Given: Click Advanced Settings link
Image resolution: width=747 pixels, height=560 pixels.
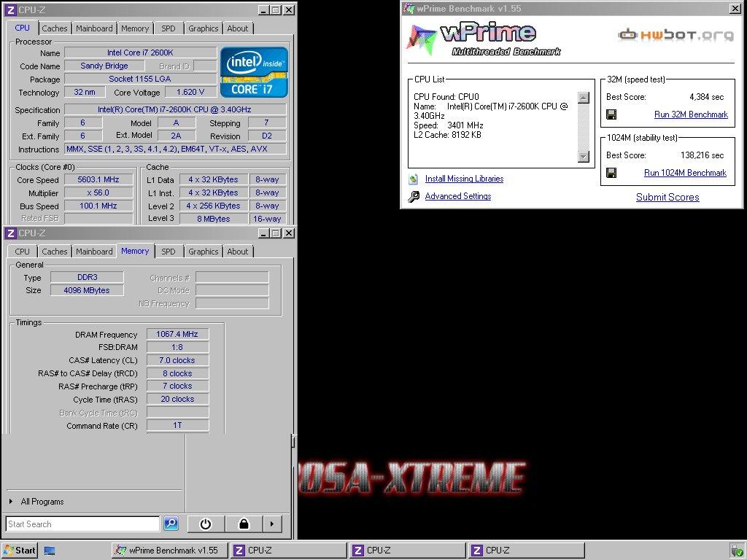Looking at the screenshot, I should coord(458,196).
